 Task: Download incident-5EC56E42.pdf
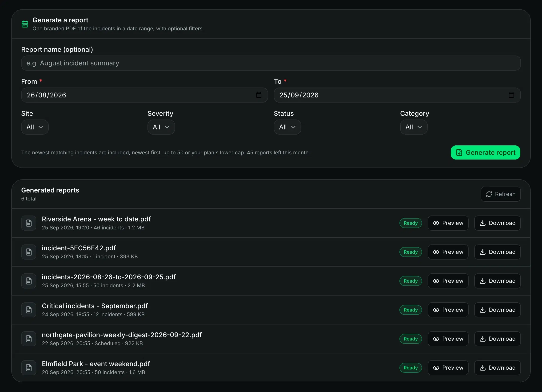tap(497, 252)
